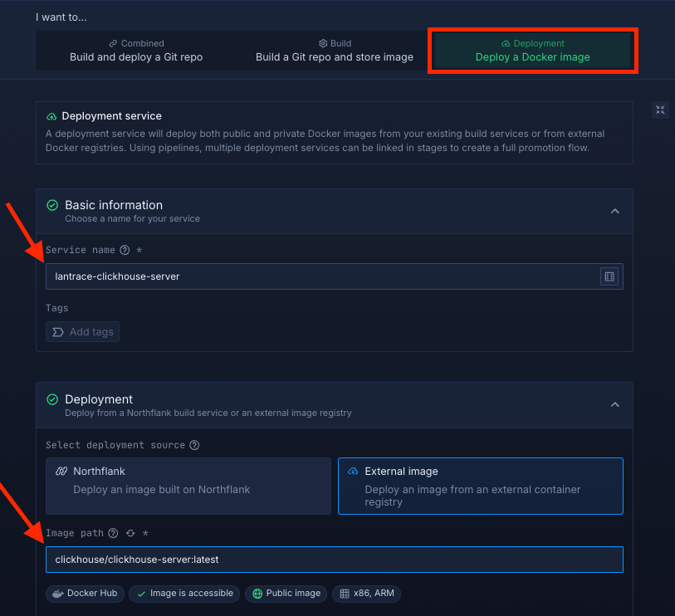Select the Deploy a Docker image tab
The width and height of the screenshot is (675, 616).
click(x=532, y=51)
